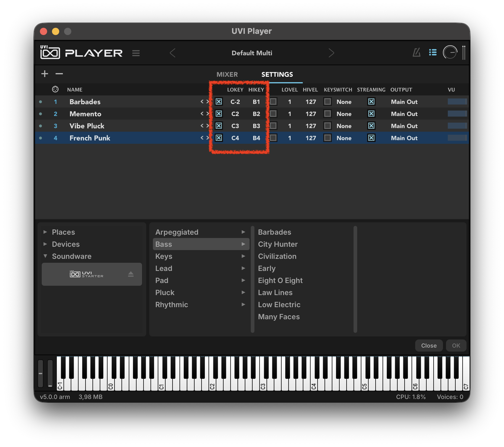The width and height of the screenshot is (504, 447).
Task: Step preset arrows on Barbades row
Action: click(205, 102)
